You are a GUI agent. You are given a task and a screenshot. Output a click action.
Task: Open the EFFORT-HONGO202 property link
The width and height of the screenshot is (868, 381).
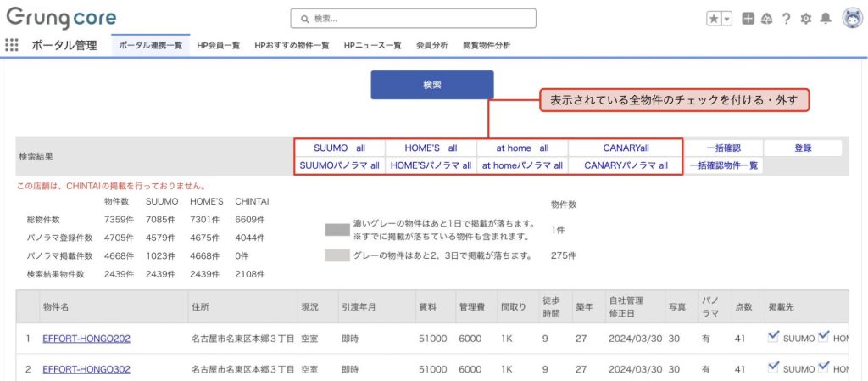86,339
